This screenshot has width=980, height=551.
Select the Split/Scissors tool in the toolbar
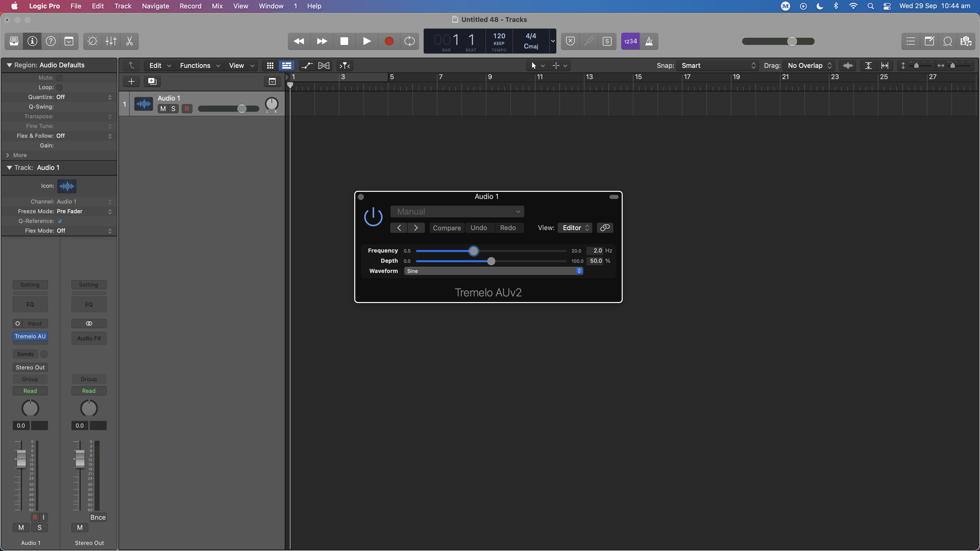pyautogui.click(x=129, y=41)
